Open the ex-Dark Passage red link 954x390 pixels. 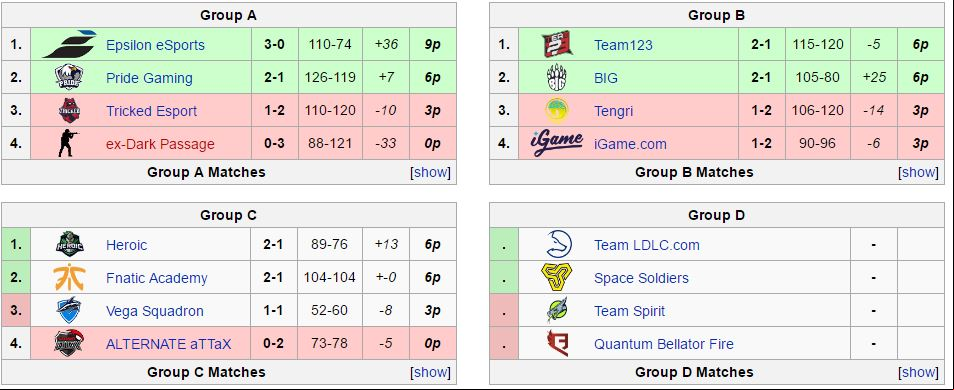point(160,144)
